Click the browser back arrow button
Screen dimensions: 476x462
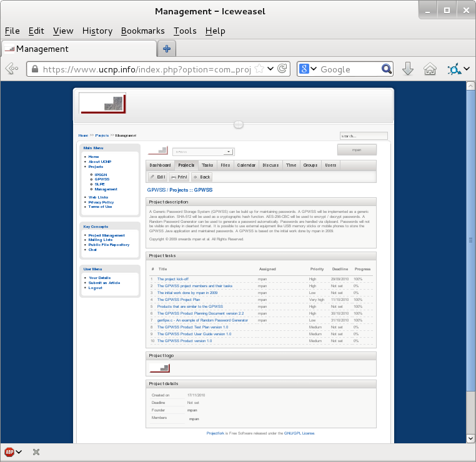point(12,69)
